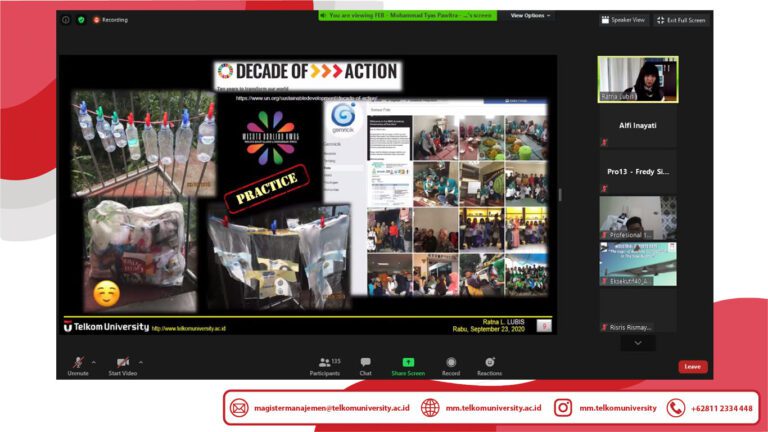Open the Reactions menu
768x432 pixels.
(x=489, y=365)
